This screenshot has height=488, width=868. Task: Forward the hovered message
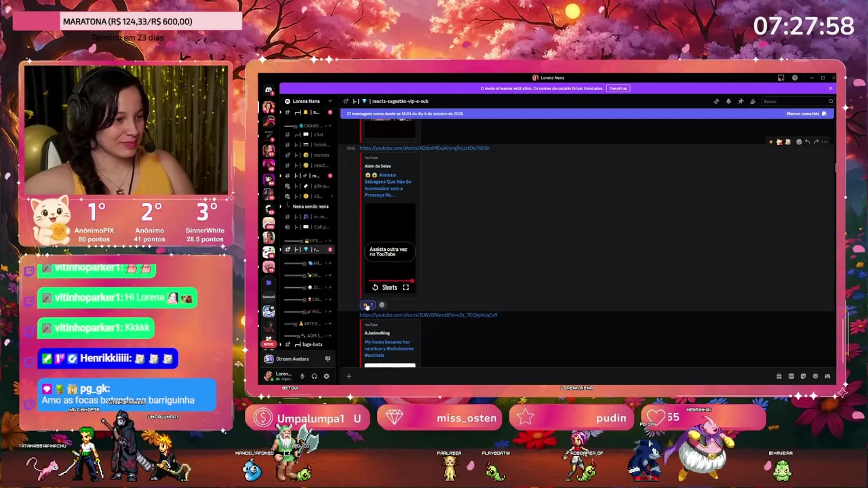pyautogui.click(x=816, y=142)
